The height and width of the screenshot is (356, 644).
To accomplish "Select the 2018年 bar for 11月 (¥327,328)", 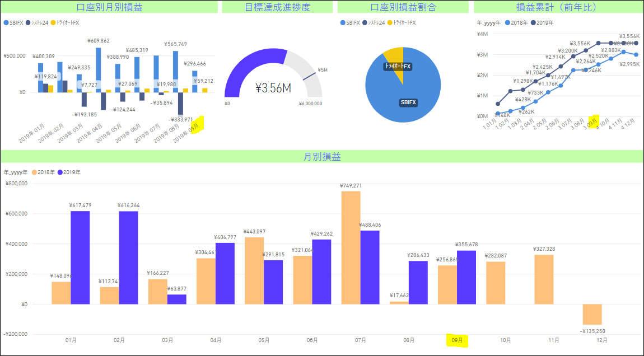I will tap(544, 280).
